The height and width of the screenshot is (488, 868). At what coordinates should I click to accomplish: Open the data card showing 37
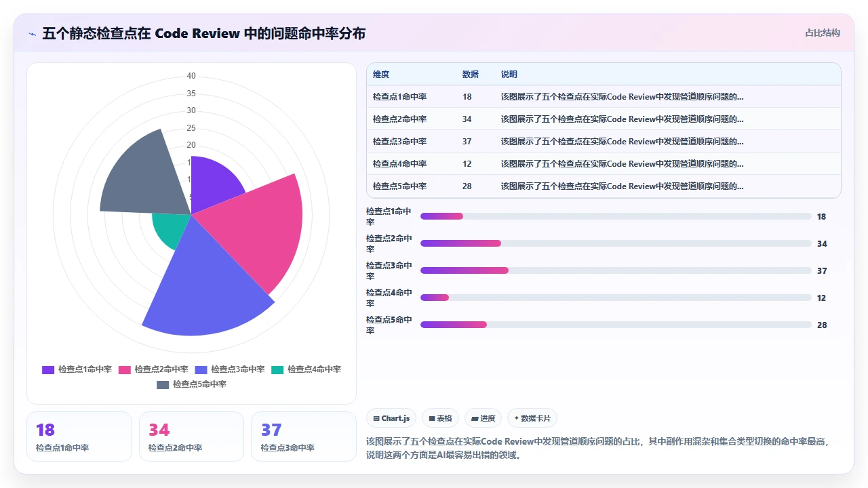[x=304, y=436]
